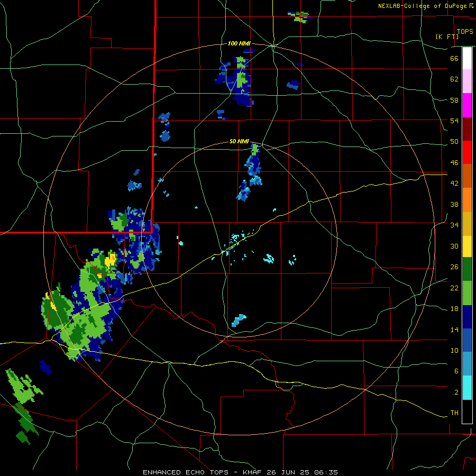
Task: Click the dark green legend segment
Action: (467, 269)
